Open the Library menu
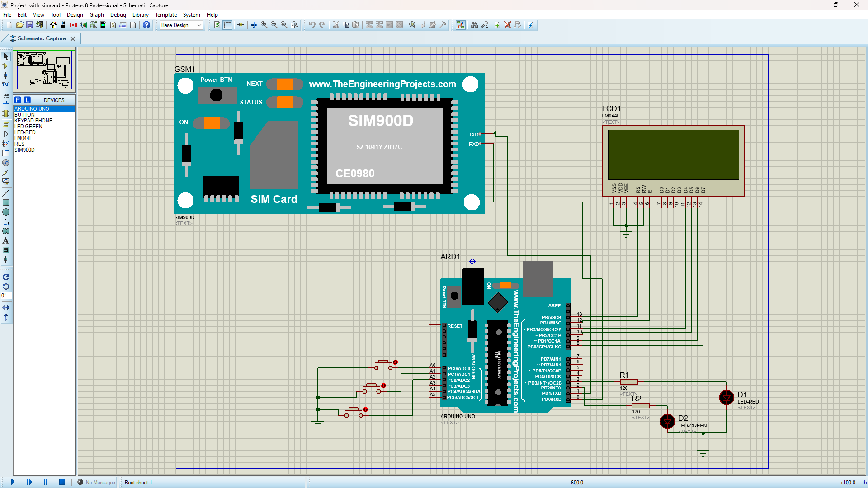This screenshot has width=868, height=488. [140, 15]
